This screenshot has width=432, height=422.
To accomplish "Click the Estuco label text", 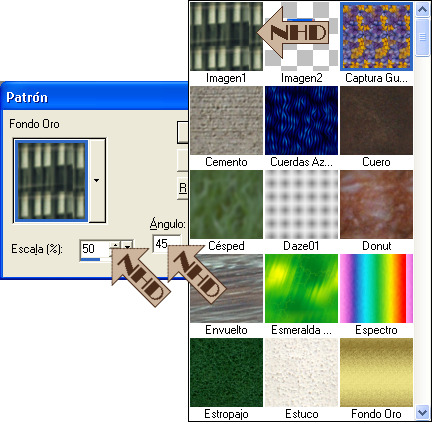I will coord(302,414).
